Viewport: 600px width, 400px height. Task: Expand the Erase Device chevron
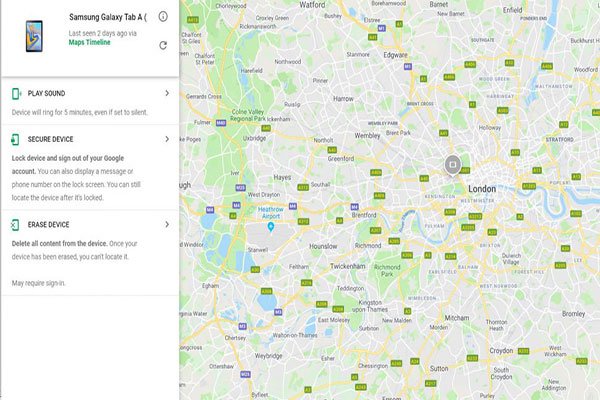(x=167, y=224)
